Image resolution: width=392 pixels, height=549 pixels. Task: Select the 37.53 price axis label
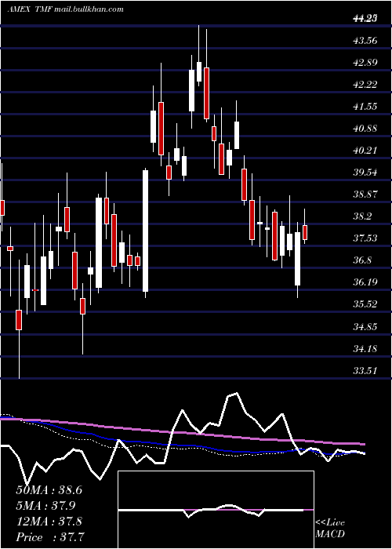pyautogui.click(x=365, y=238)
